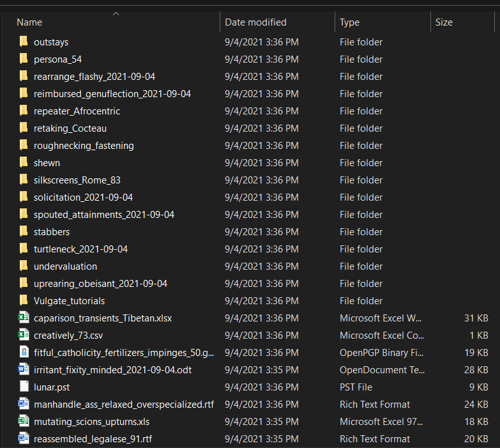Select the caparison_transients_Tibetan.xlsx file name
Viewport: 500px width, 448px height.
click(103, 318)
